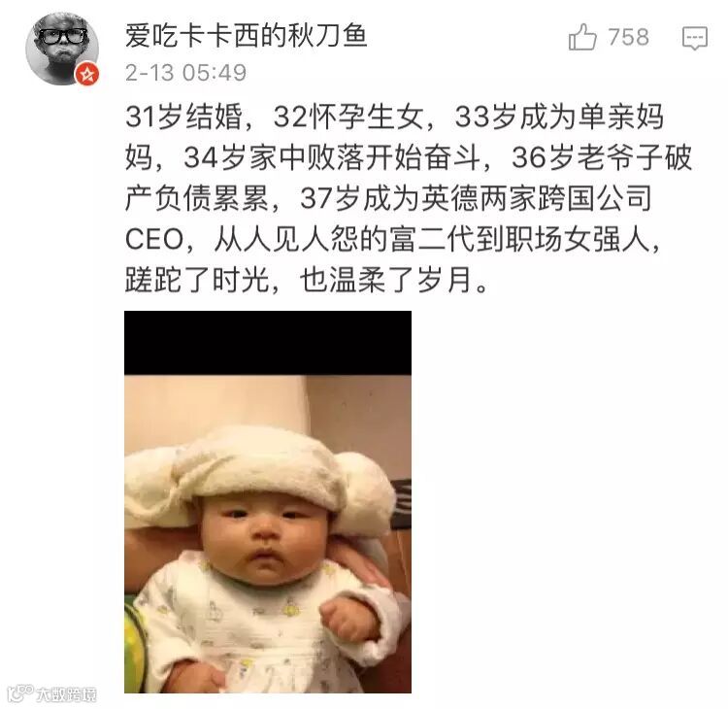Image resolution: width=728 pixels, height=709 pixels.
Task: Open profile of 爱吃卡卡西的秋刀鱼
Action: tap(247, 35)
